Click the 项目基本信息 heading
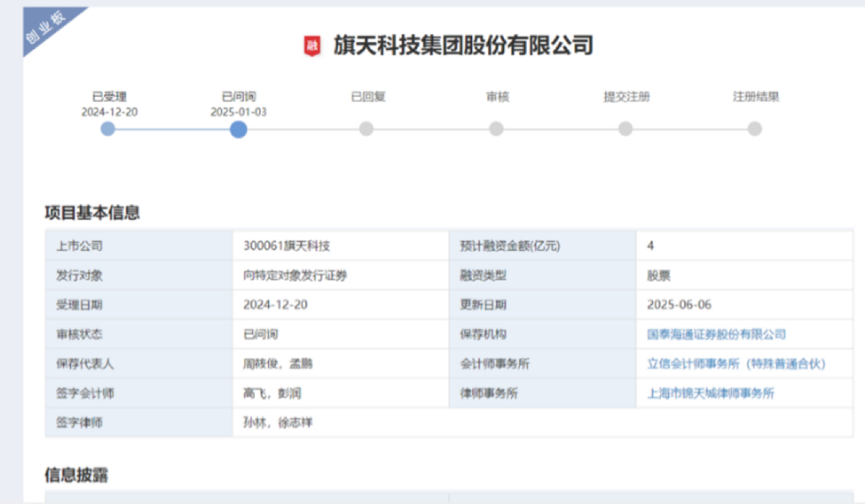This screenshot has height=504, width=865. tap(92, 212)
